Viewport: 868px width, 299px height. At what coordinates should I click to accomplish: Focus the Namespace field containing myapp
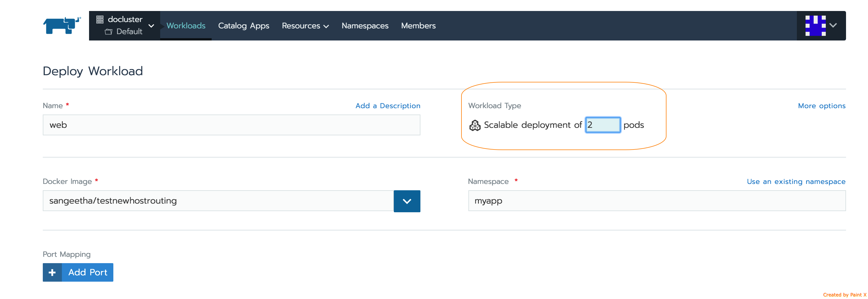pyautogui.click(x=657, y=201)
